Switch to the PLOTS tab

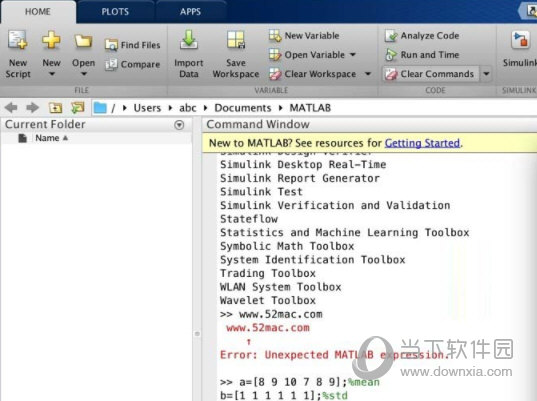115,12
